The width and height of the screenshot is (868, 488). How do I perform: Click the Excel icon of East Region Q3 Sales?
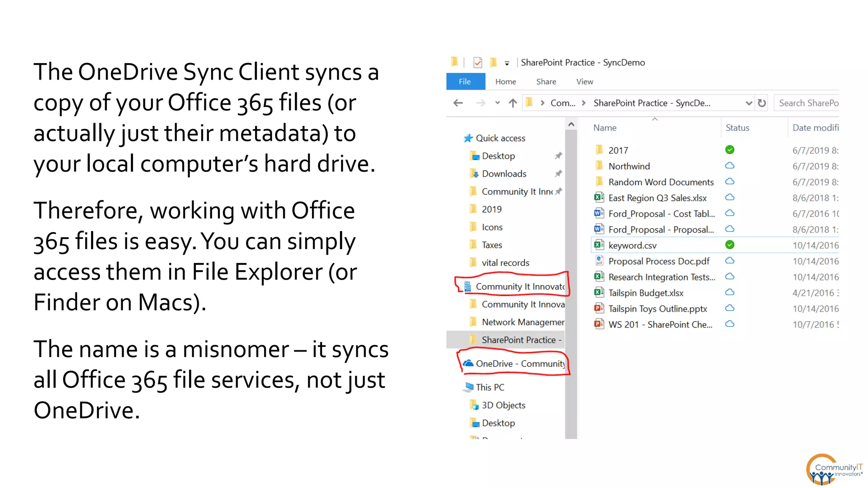[599, 197]
